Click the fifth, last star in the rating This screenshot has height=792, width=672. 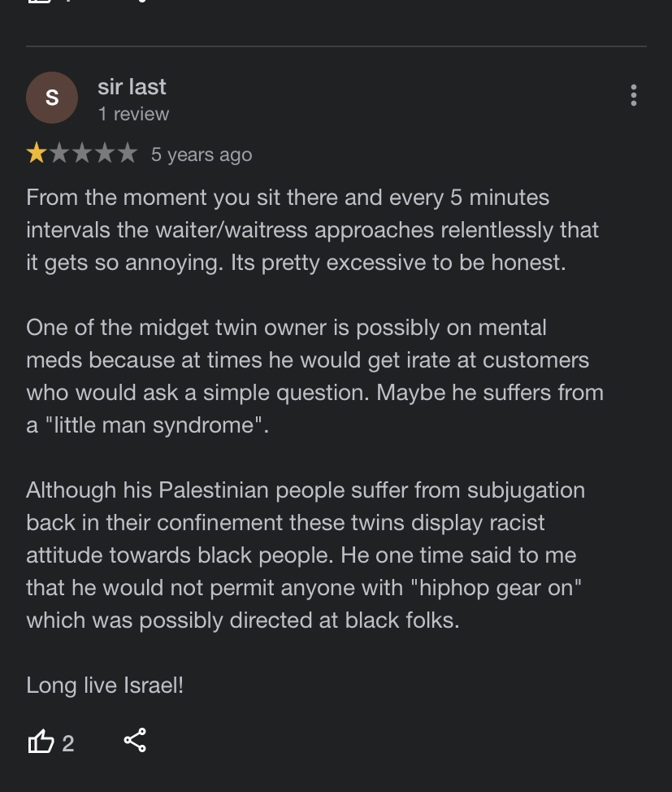pyautogui.click(x=127, y=154)
